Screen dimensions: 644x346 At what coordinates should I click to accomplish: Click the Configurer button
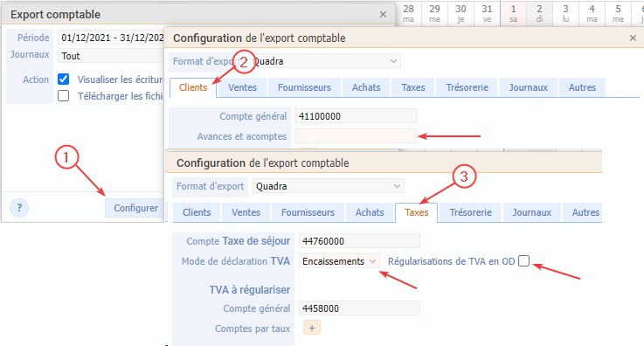pos(135,208)
